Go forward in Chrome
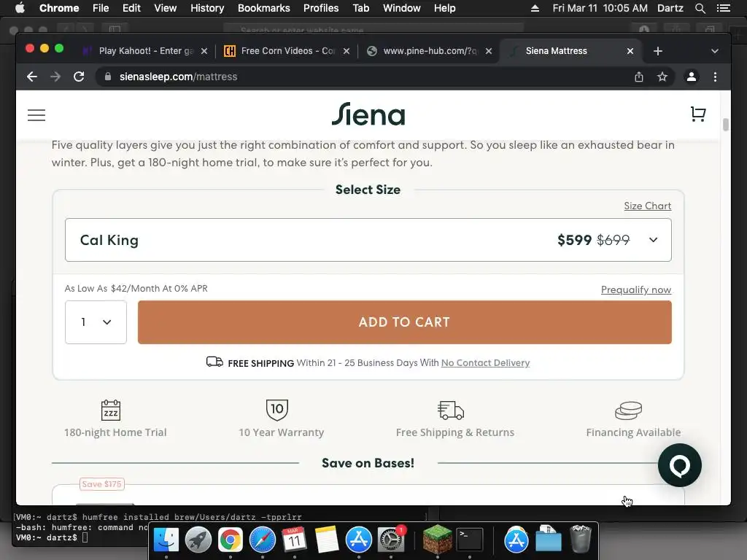Screen dimensions: 747x560 (x=55, y=77)
